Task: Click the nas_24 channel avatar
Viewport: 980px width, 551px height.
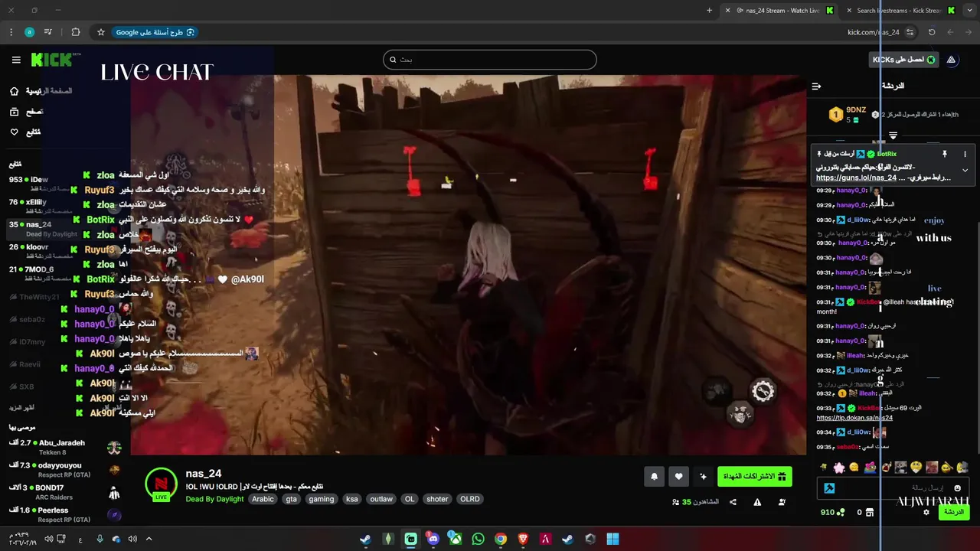Action: point(161,484)
